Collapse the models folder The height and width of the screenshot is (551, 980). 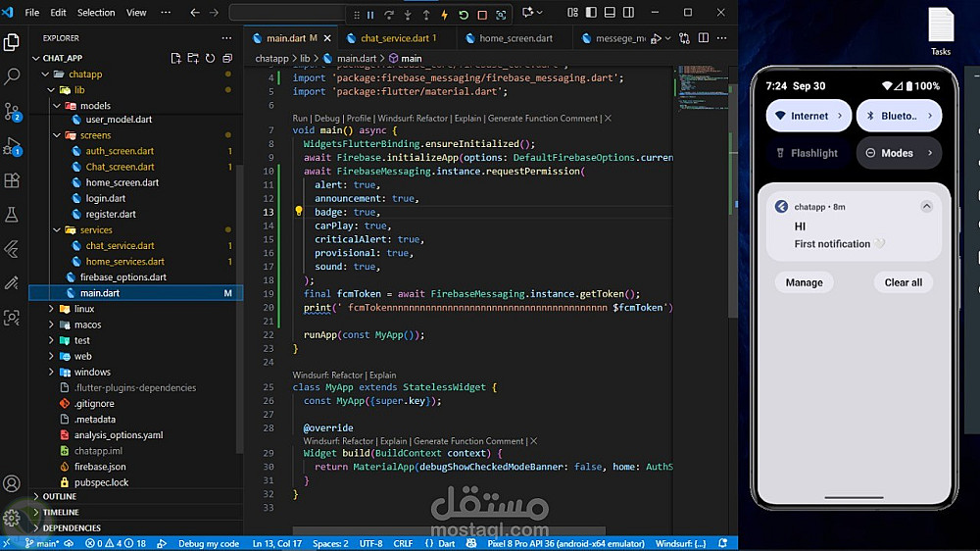tap(57, 106)
